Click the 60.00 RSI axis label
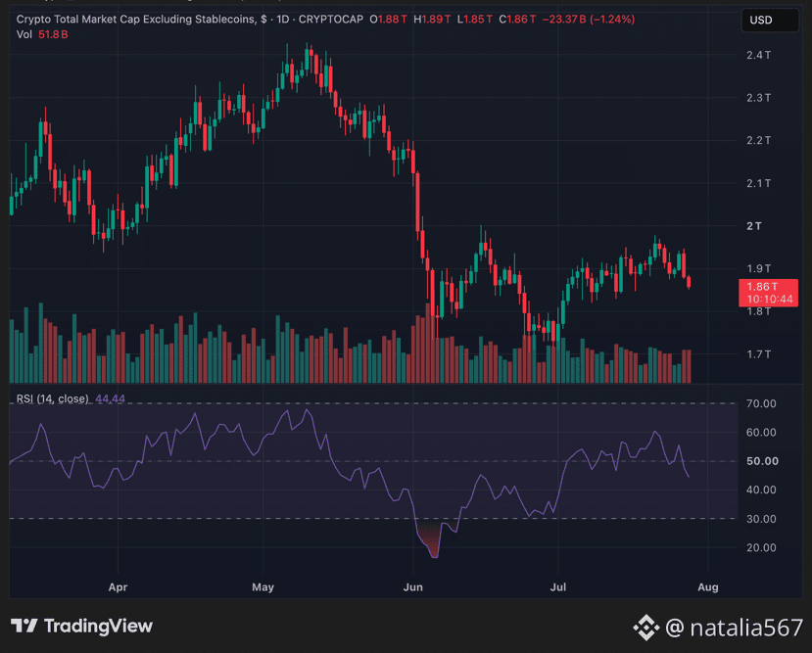Viewport: 812px width, 653px height. pos(761,433)
